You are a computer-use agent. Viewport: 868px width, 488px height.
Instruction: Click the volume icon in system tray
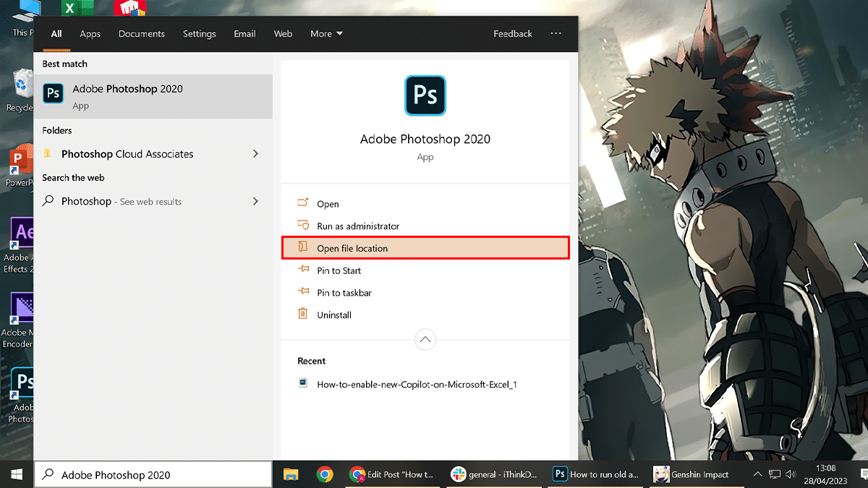click(x=792, y=474)
